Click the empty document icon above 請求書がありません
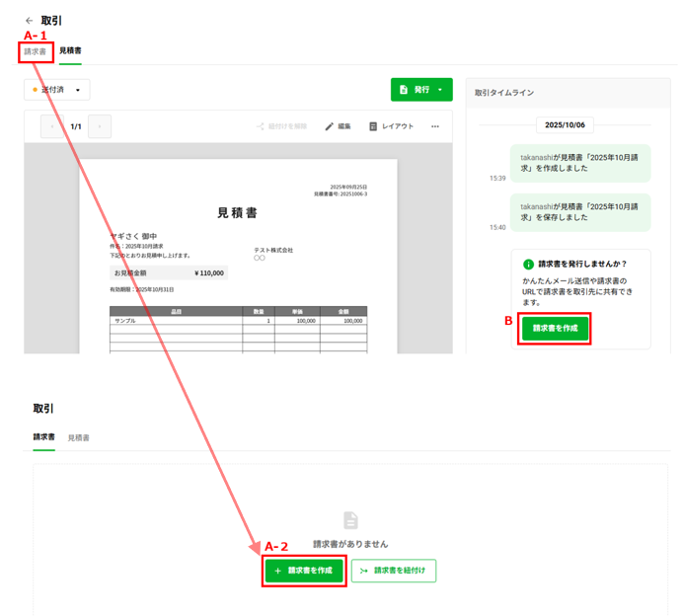 pyautogui.click(x=350, y=520)
